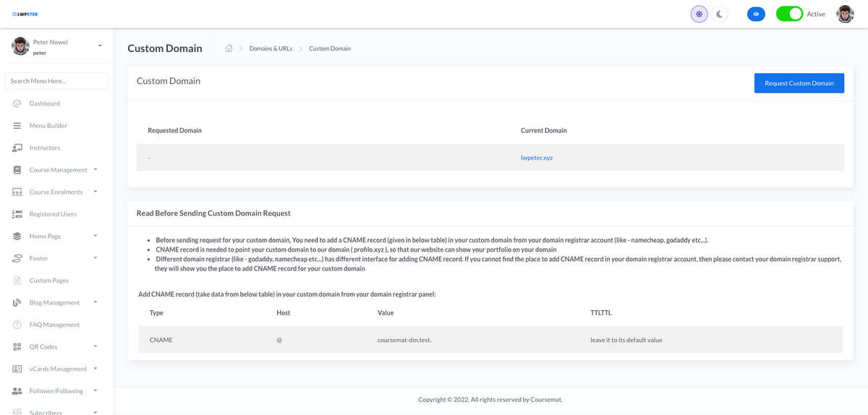Go to Domains & URLs breadcrumb
The height and width of the screenshot is (415, 868).
(x=271, y=48)
